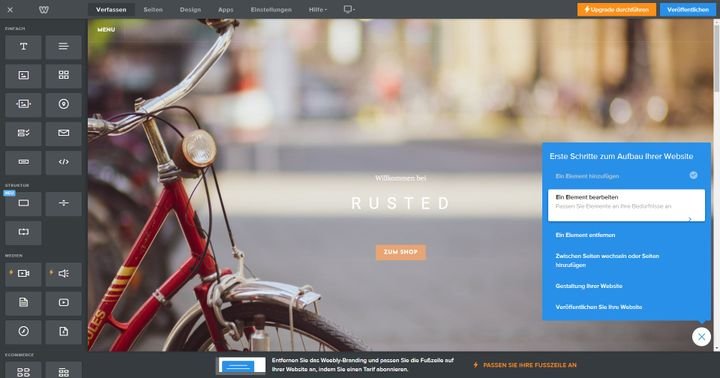Select the Contact form element icon

coord(23,134)
